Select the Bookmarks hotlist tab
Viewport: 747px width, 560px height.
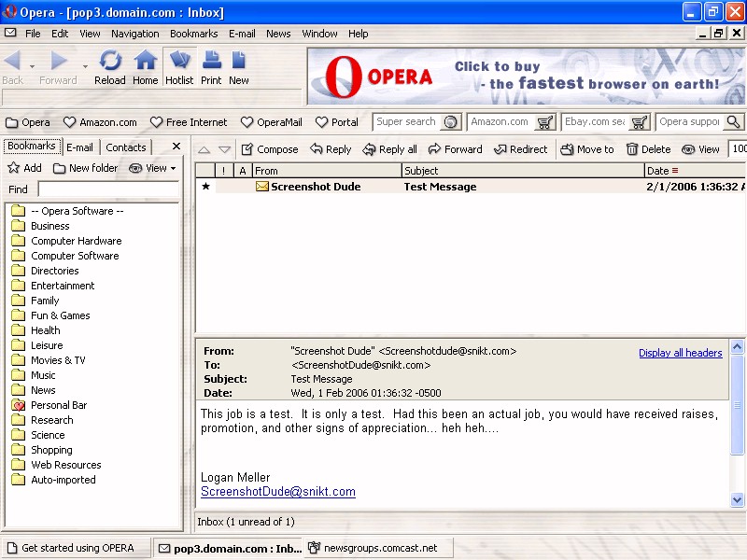pyautogui.click(x=32, y=147)
